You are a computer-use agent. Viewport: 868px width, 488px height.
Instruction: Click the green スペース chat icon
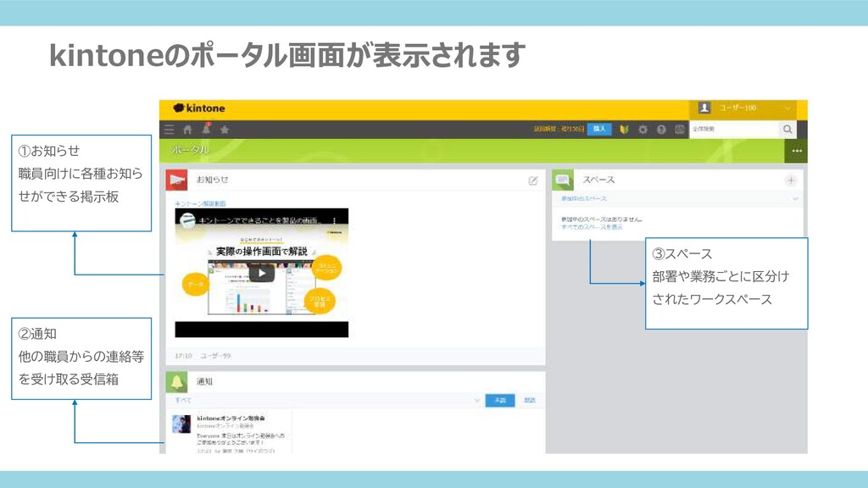[x=563, y=180]
